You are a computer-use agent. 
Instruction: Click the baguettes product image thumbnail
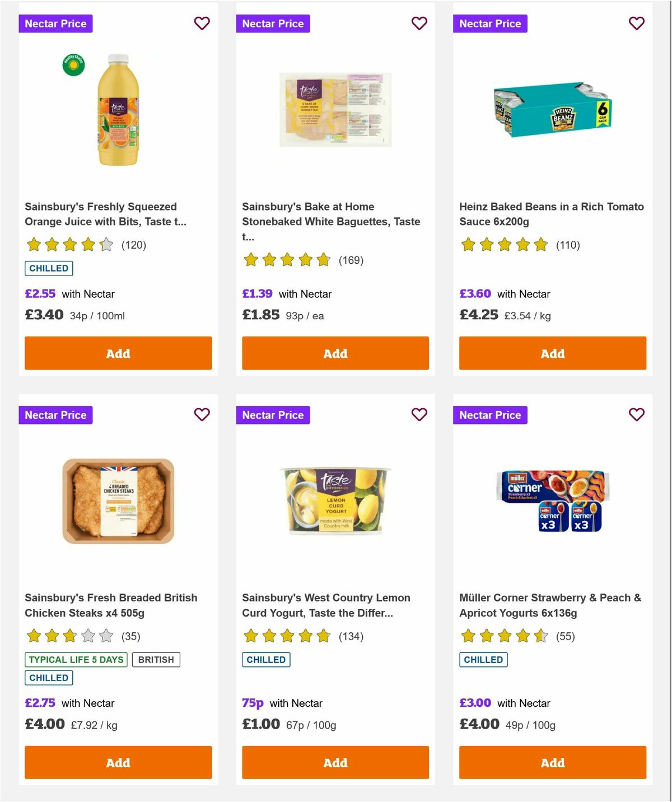pos(335,110)
